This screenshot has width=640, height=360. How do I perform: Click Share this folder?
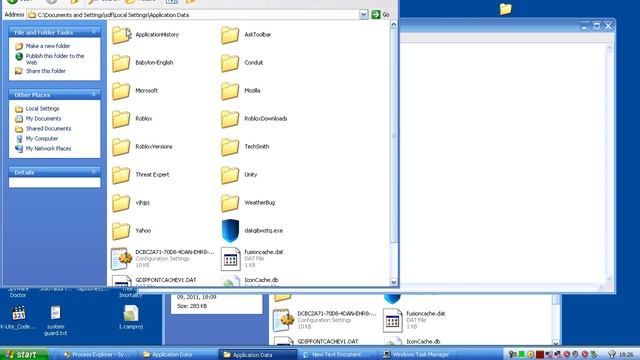pos(40,71)
